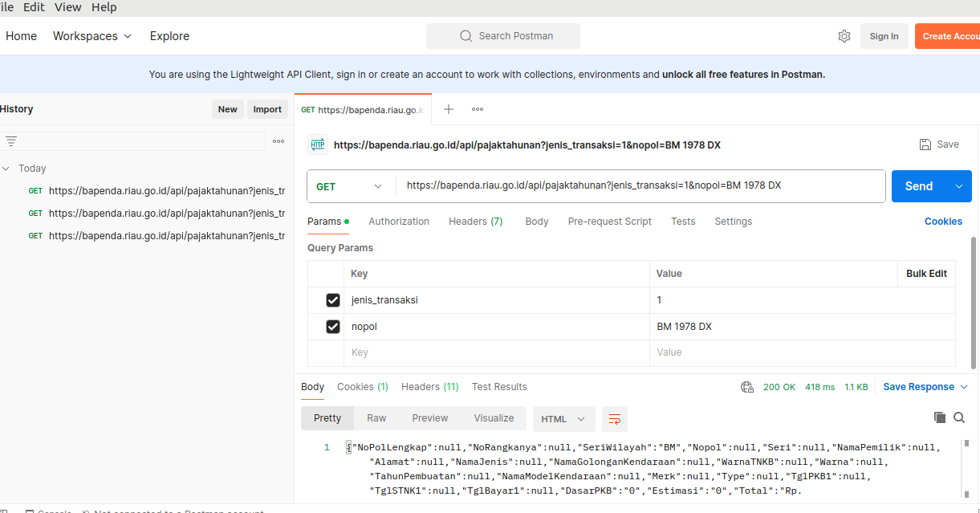Click the 418 ms response time
This screenshot has height=513, width=980.
(819, 387)
